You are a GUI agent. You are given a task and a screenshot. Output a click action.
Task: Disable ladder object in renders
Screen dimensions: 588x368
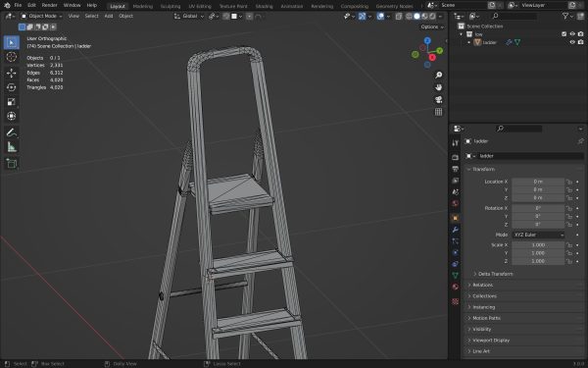pos(580,42)
